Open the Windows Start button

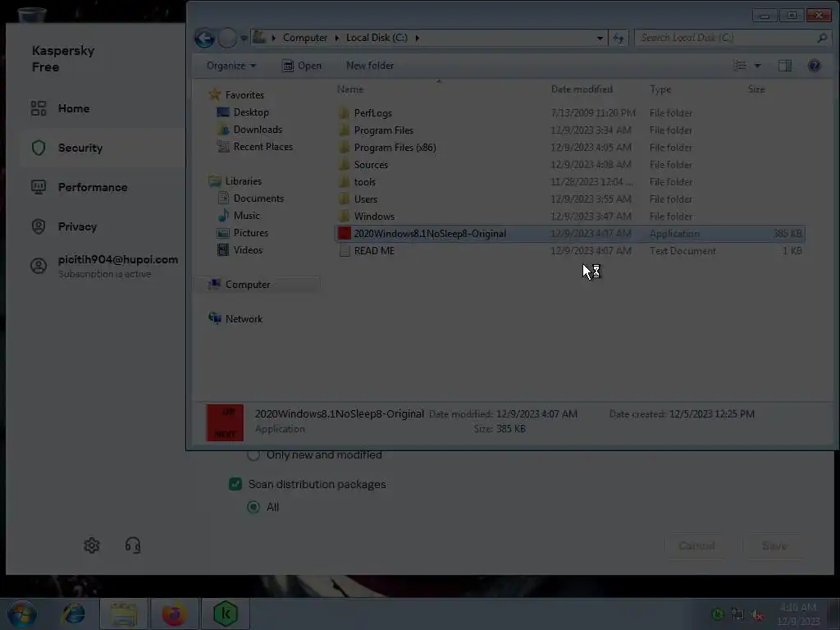[22, 614]
